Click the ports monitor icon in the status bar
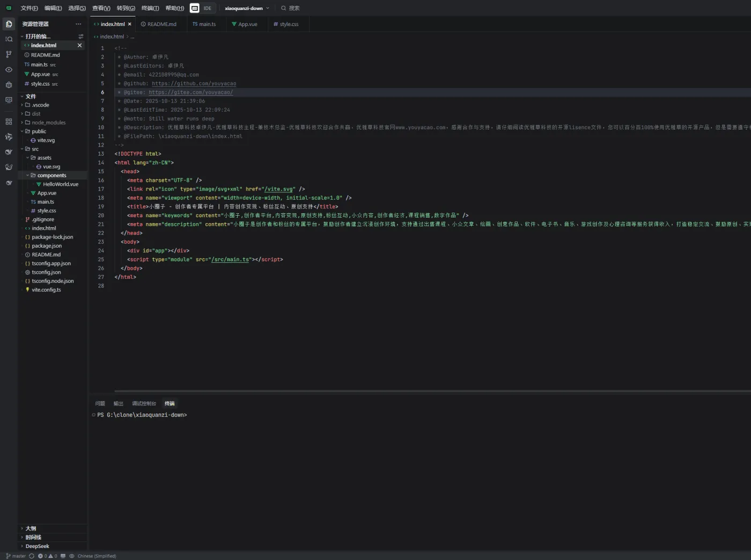 [63, 556]
